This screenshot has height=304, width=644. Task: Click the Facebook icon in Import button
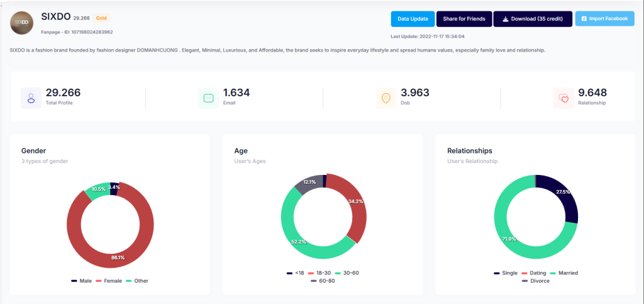[x=584, y=19]
